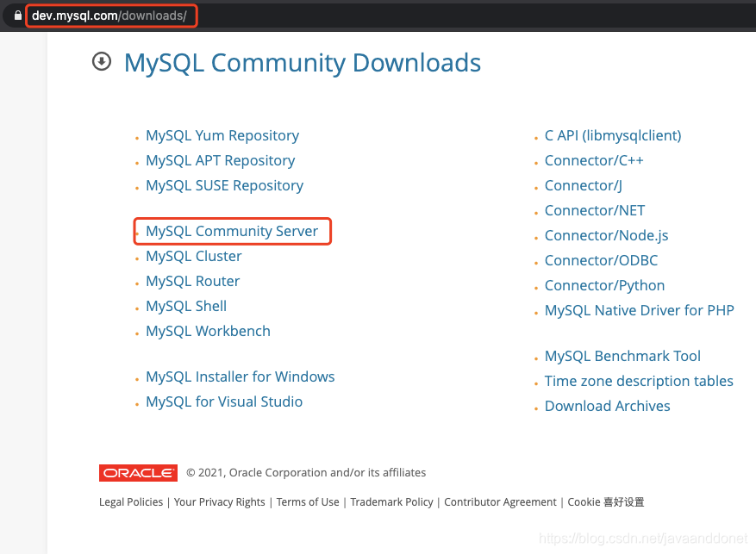Open Cookie 喜好设置 preferences link
This screenshot has height=554, width=756.
[605, 502]
